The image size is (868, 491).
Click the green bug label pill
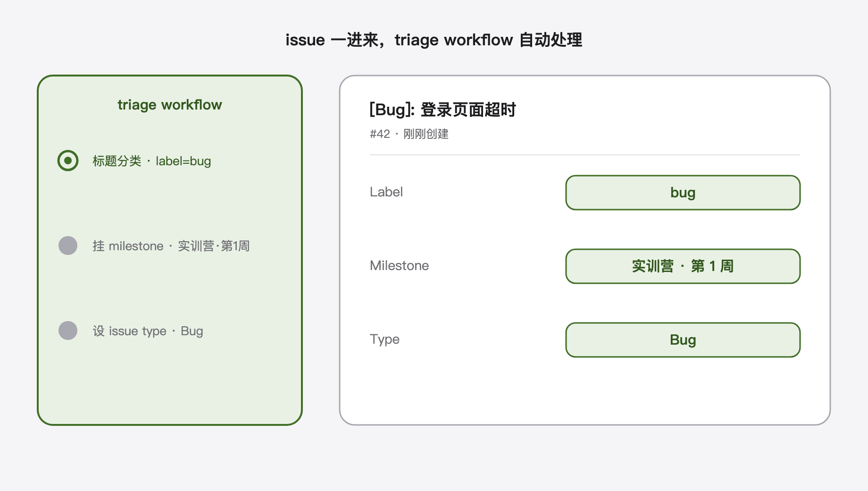(x=683, y=193)
